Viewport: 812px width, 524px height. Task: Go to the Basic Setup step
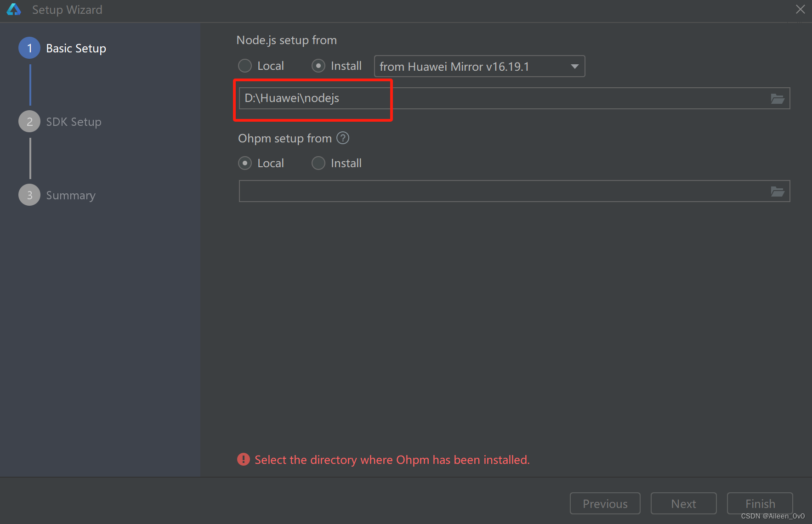click(x=62, y=48)
